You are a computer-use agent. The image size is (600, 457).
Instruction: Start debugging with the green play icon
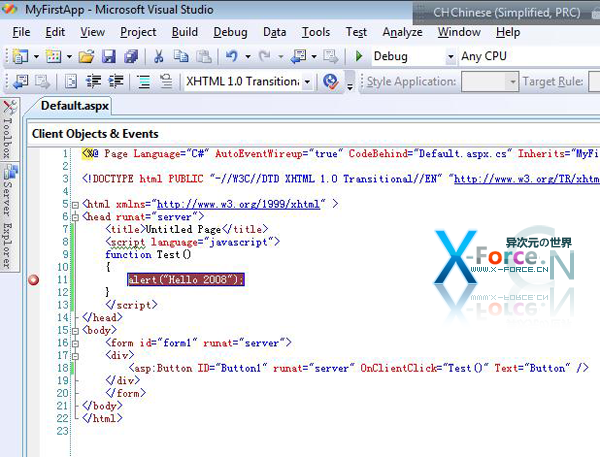(359, 56)
